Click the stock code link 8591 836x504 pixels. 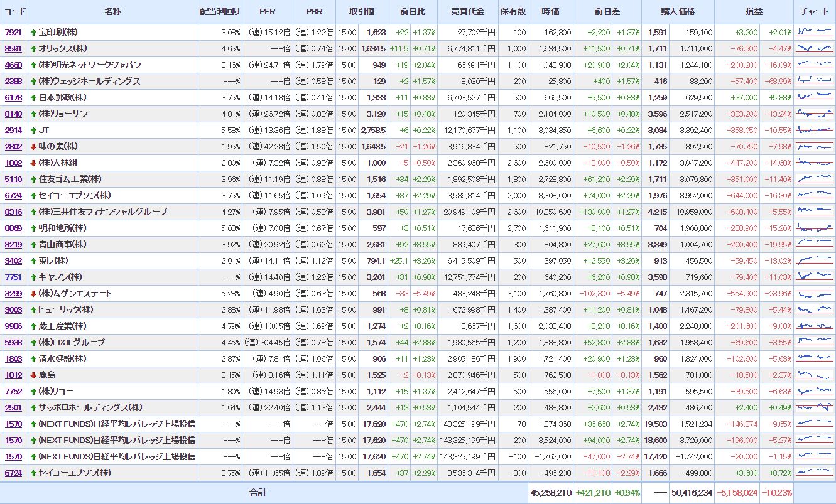[13, 48]
